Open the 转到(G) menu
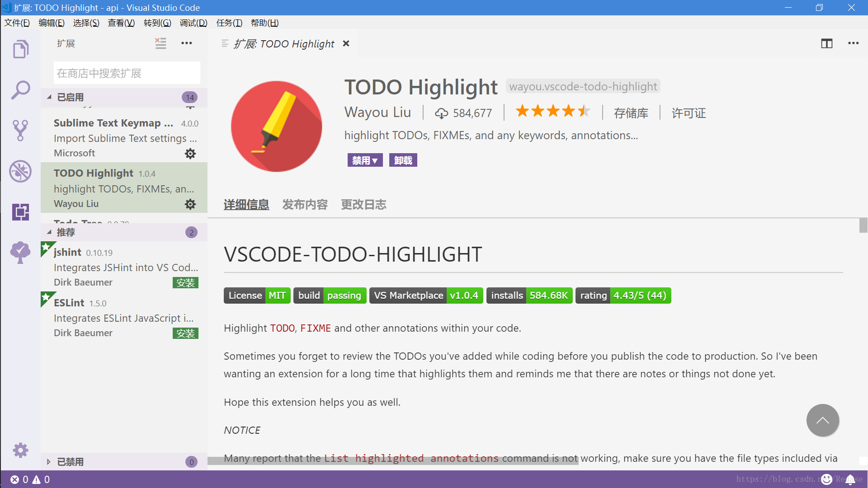868x488 pixels. [157, 23]
